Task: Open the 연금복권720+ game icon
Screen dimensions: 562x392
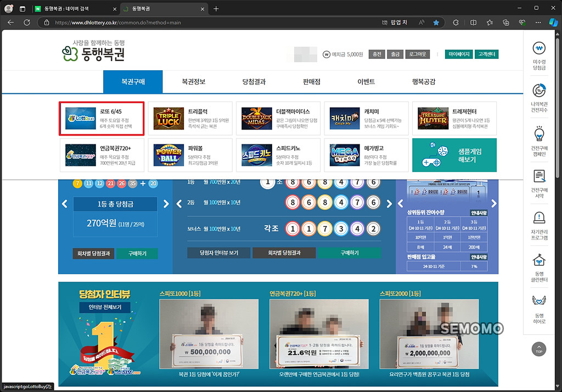Action: click(80, 155)
